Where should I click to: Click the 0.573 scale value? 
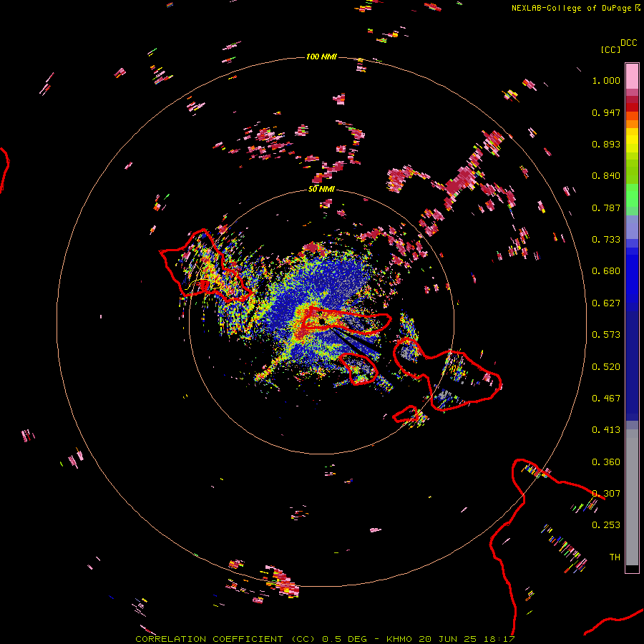606,335
